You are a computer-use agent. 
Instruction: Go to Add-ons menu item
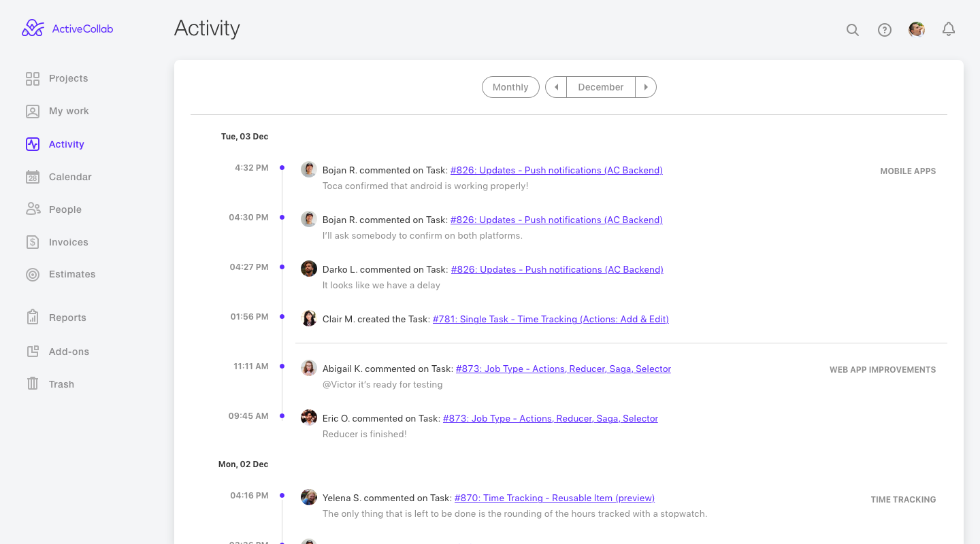click(x=69, y=352)
